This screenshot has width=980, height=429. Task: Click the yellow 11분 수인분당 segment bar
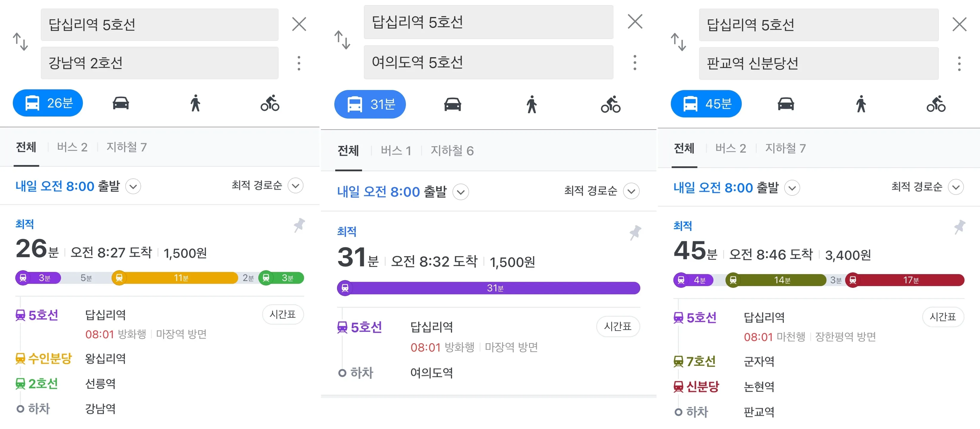pyautogui.click(x=175, y=278)
